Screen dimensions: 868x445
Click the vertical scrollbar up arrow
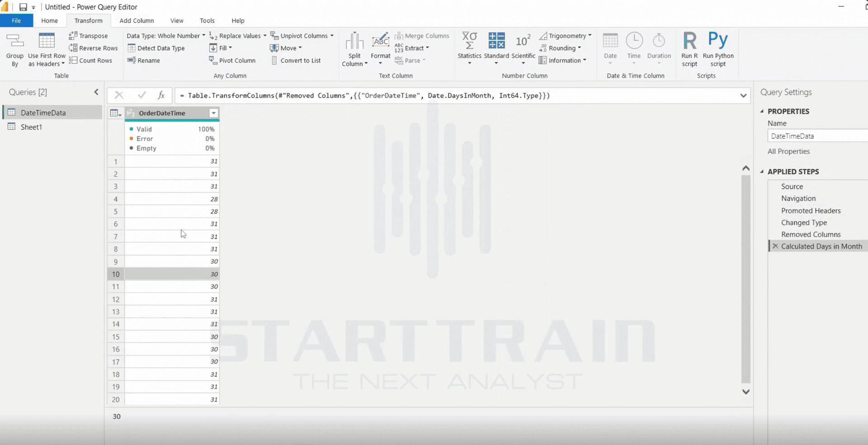[746, 168]
